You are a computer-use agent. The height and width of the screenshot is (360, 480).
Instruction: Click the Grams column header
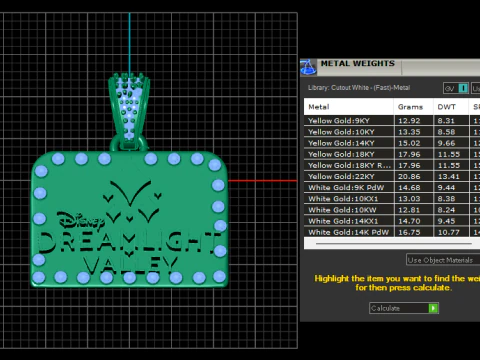click(413, 107)
